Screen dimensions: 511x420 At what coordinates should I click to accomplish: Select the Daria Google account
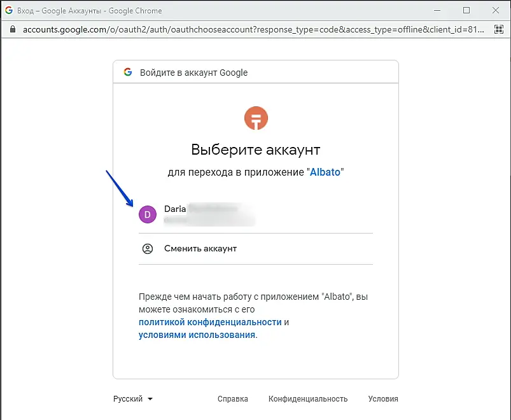point(256,214)
